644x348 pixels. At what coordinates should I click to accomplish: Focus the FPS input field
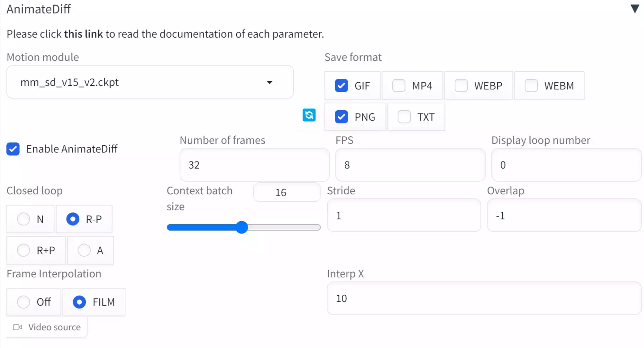[x=410, y=165]
